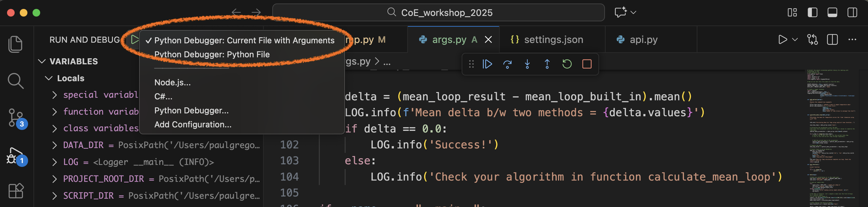Click the debug Continue button

click(487, 64)
